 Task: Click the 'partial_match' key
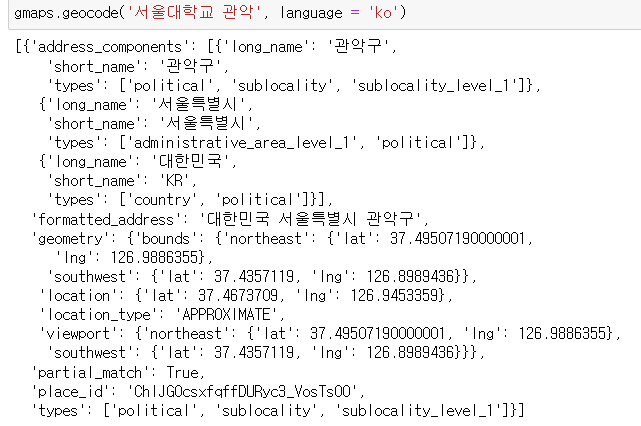coord(90,372)
